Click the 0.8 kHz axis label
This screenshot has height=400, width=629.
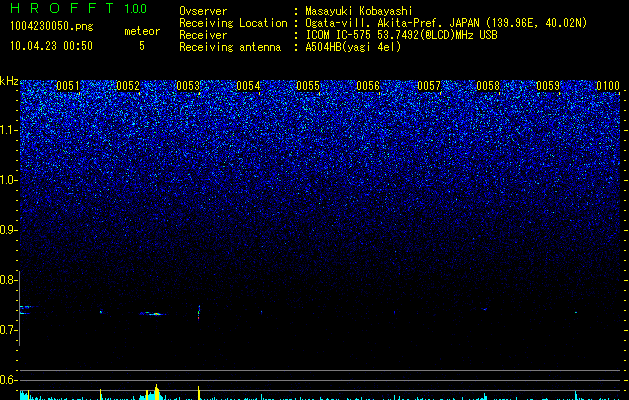(8, 280)
